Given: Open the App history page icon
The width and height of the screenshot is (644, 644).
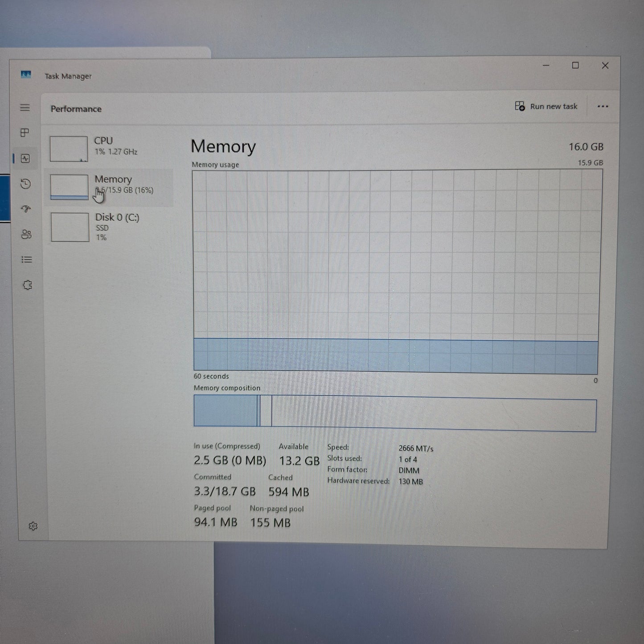Looking at the screenshot, I should (26, 183).
